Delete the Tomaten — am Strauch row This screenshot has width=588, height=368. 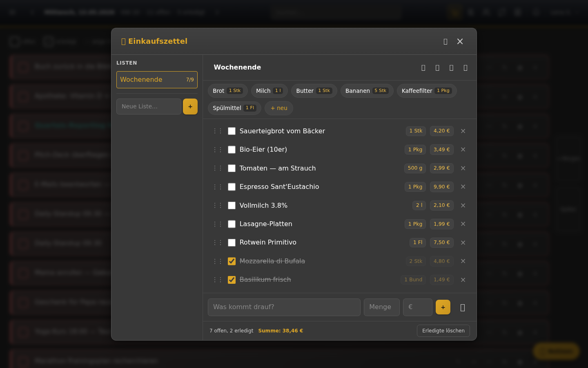(x=463, y=168)
